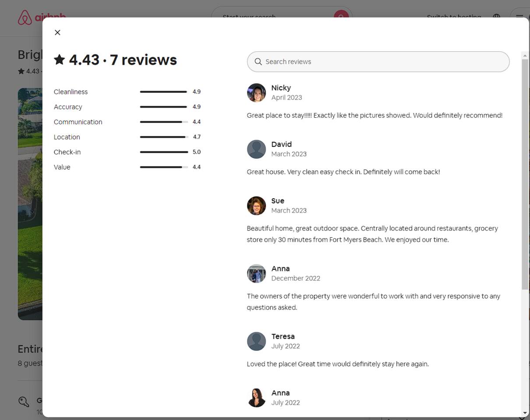The width and height of the screenshot is (530, 420).
Task: Open July 2022 Anna's profile photo
Action: [256, 398]
